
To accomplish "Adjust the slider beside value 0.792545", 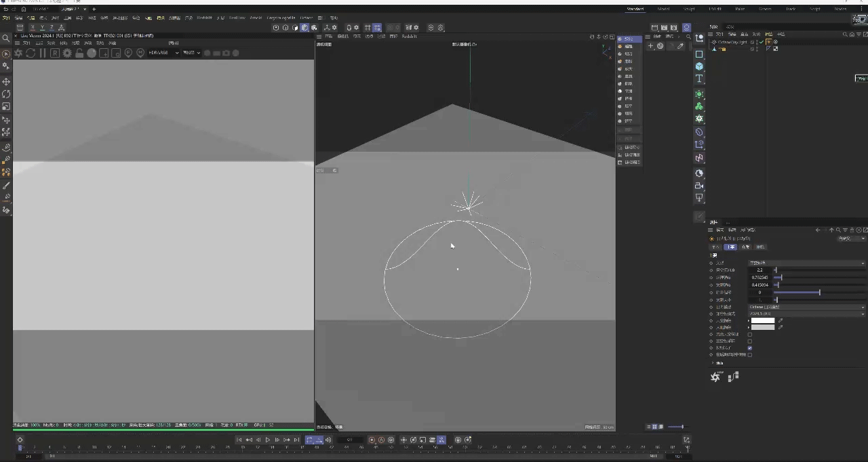I will 819,278.
